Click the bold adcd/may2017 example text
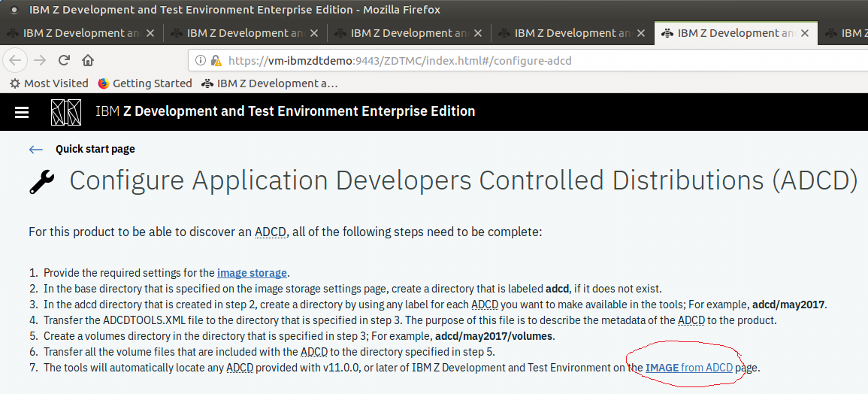This screenshot has height=394, width=868. [789, 305]
